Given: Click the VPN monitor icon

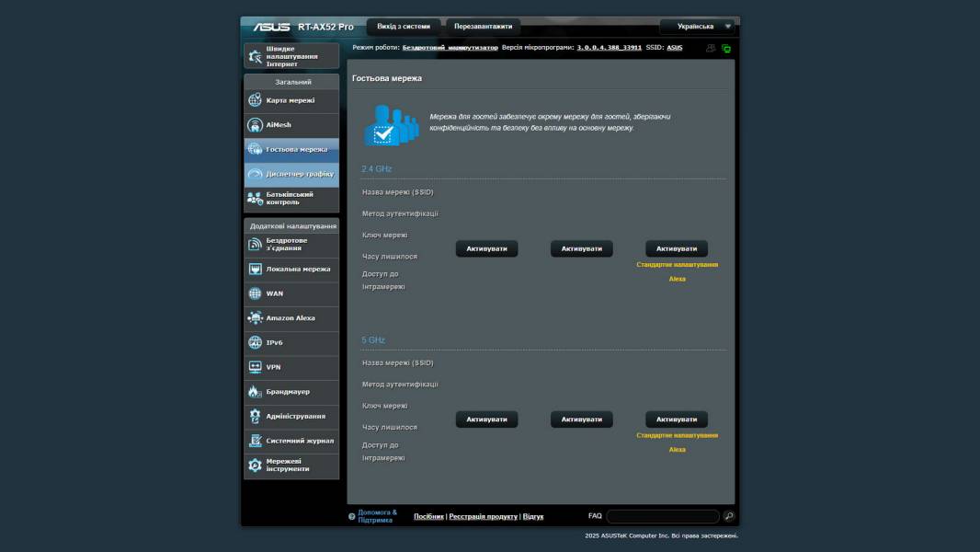Looking at the screenshot, I should coord(256,367).
